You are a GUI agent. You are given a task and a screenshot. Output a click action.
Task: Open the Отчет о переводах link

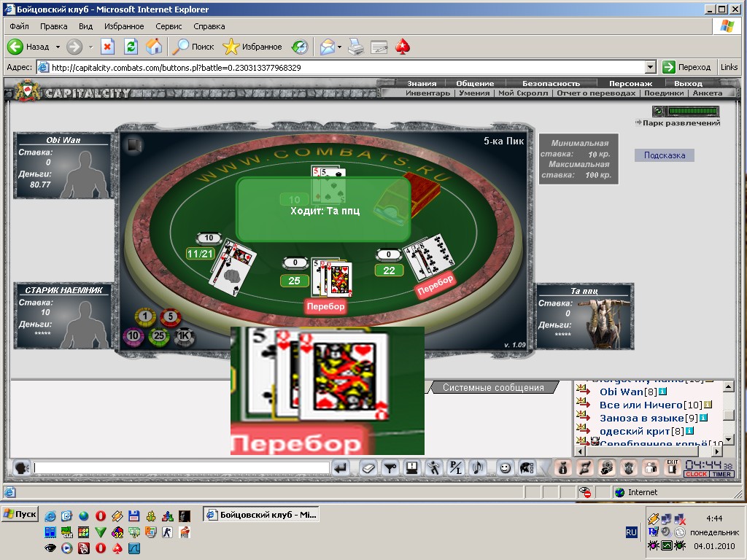[x=596, y=93]
